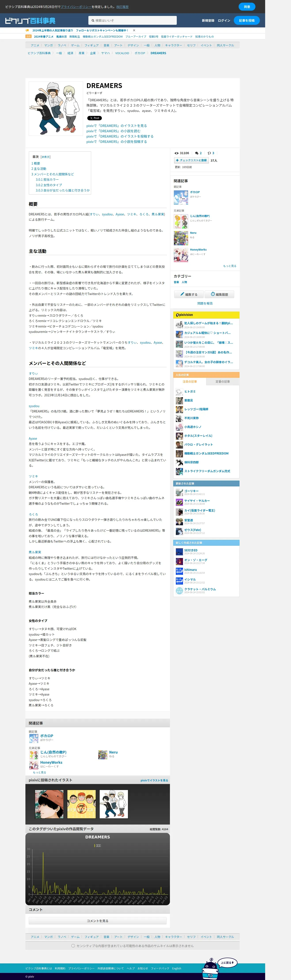The height and width of the screenshot is (980, 291).
Task: Open 音楽 category link in sidebar
Action: point(176,282)
